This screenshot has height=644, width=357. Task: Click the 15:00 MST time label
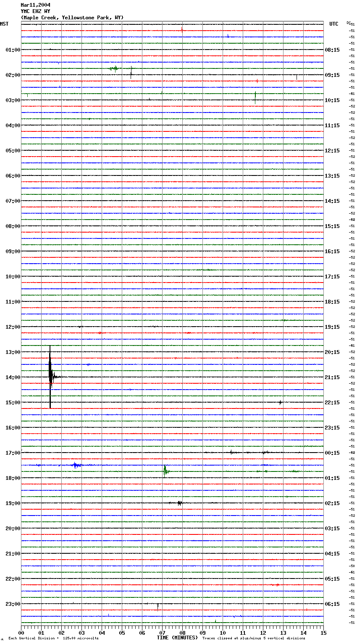[13, 403]
